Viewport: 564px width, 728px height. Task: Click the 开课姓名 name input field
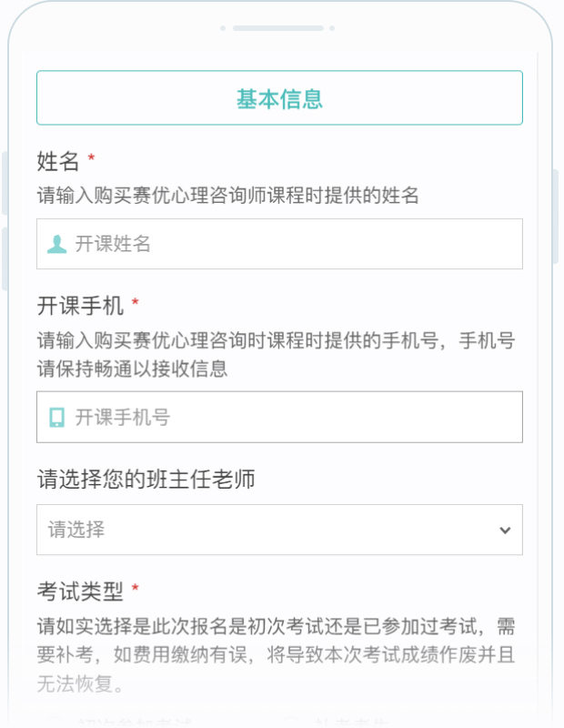tap(279, 244)
